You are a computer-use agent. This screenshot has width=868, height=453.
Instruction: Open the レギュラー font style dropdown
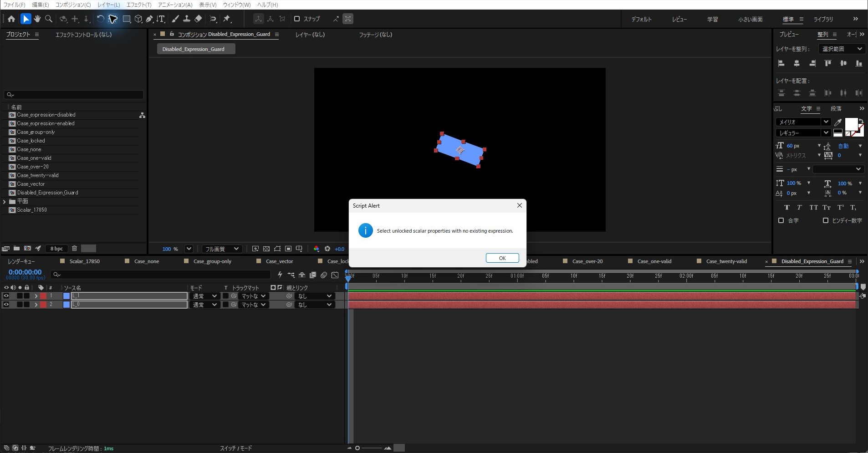[x=803, y=133]
